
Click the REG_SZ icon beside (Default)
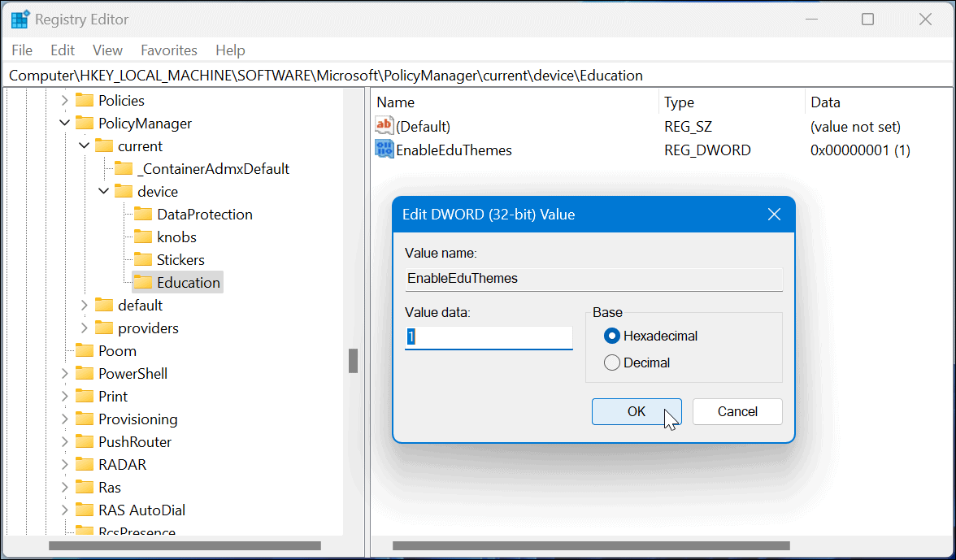click(x=384, y=126)
